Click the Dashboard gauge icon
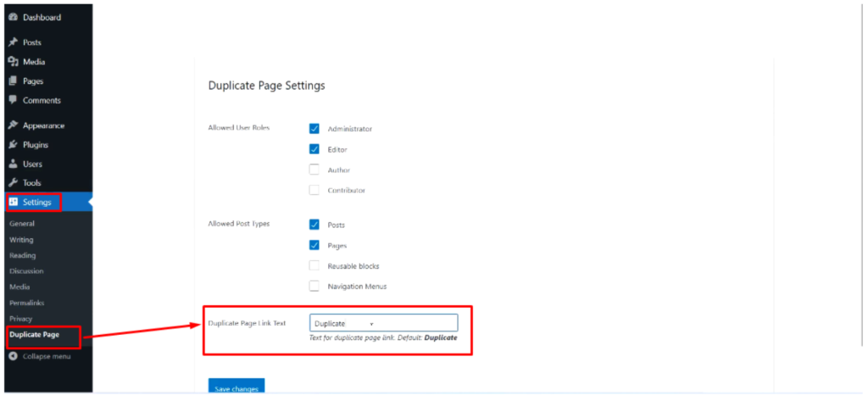868x401 pixels. (14, 18)
